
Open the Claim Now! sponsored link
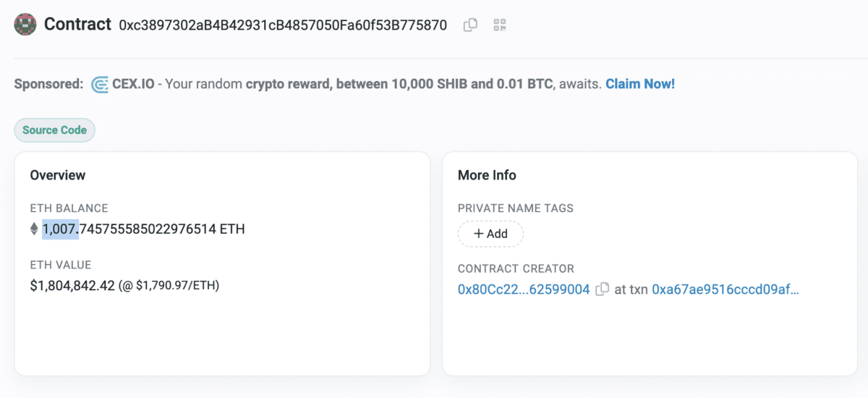click(x=640, y=84)
